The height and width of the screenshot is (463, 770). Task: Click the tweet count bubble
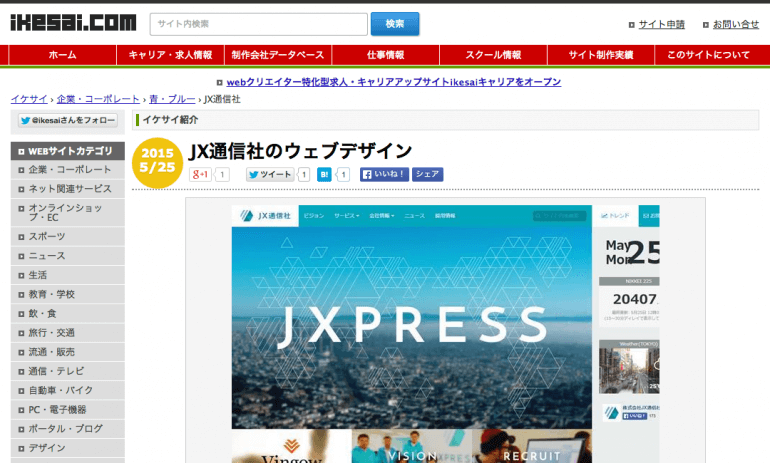click(x=304, y=174)
